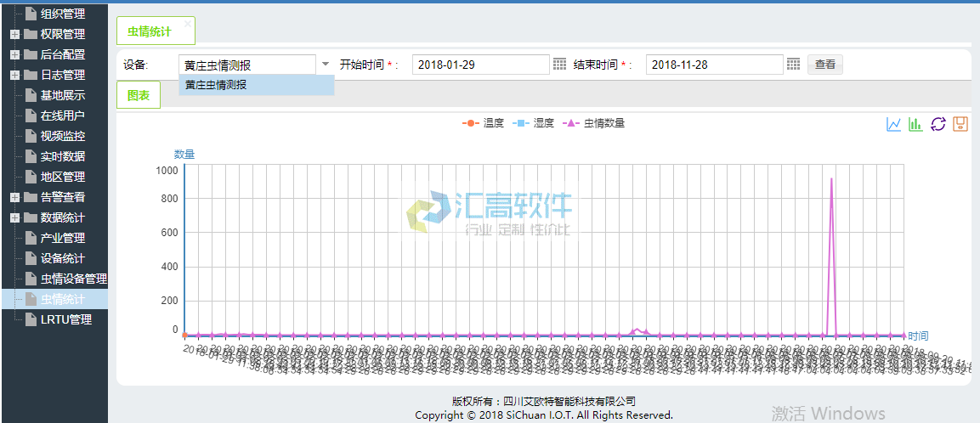Screen dimensions: 980x423
Task: Expand the 权限管理 tree node
Action: click(15, 34)
